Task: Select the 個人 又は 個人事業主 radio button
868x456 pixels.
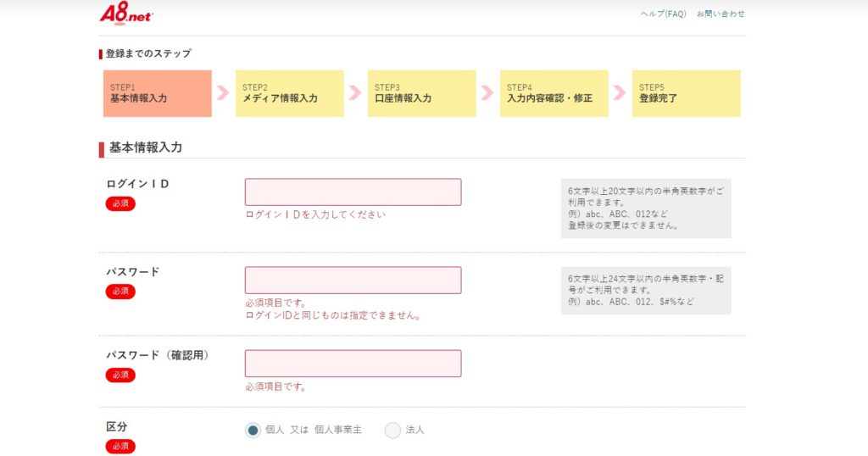Action: (x=253, y=430)
